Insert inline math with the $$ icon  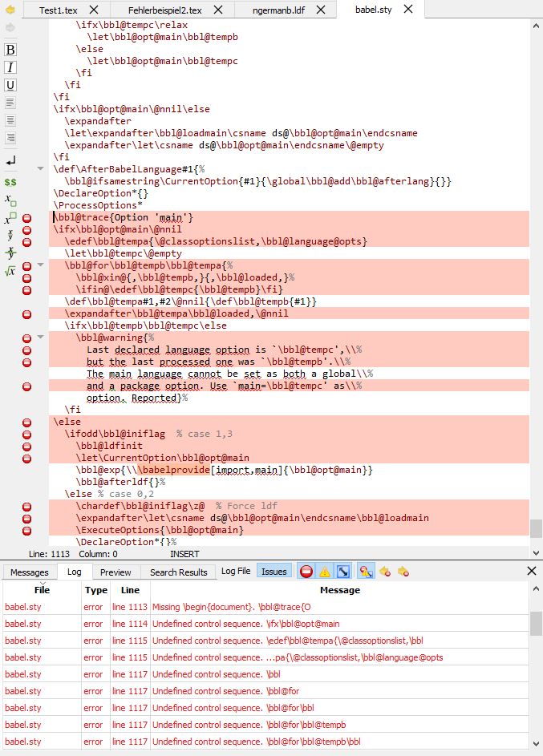(x=10, y=182)
